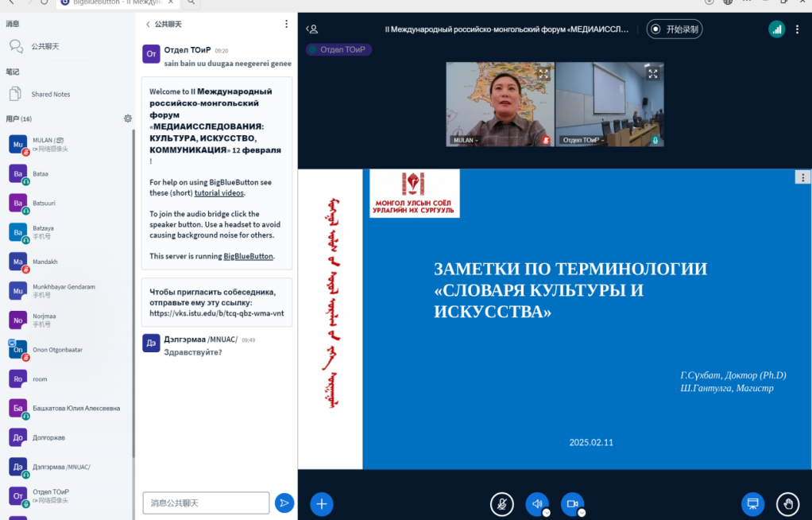This screenshot has width=812, height=520.
Task: Open Отдел ТОиР webcam name dropdown
Action: tap(584, 141)
